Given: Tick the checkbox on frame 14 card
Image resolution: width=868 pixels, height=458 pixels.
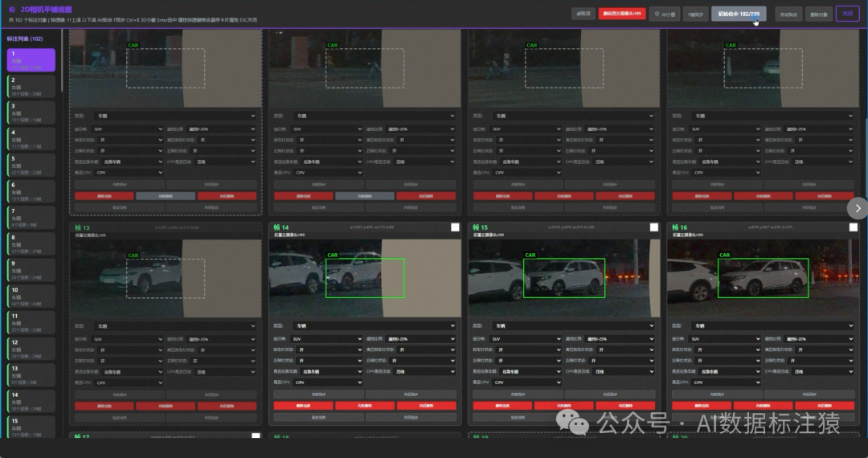Looking at the screenshot, I should 455,227.
